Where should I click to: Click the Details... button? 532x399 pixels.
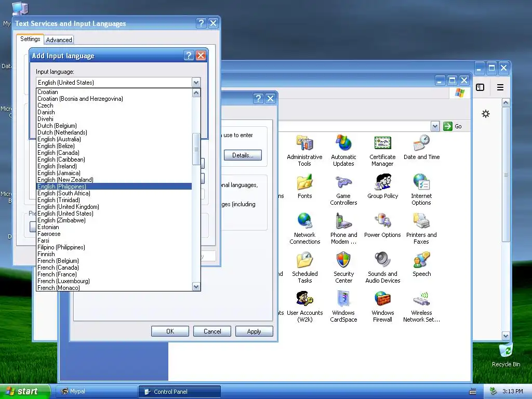(243, 155)
